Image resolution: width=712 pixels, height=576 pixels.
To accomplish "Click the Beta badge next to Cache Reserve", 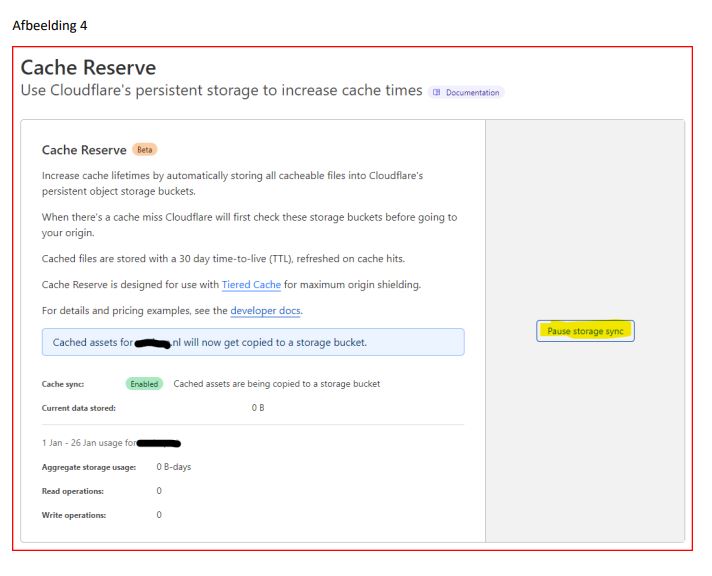I will coord(144,149).
